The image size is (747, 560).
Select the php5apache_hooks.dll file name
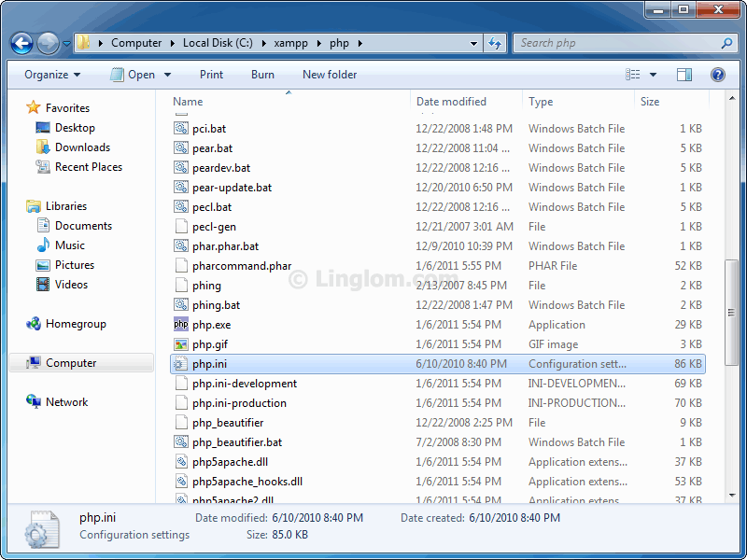click(x=247, y=482)
